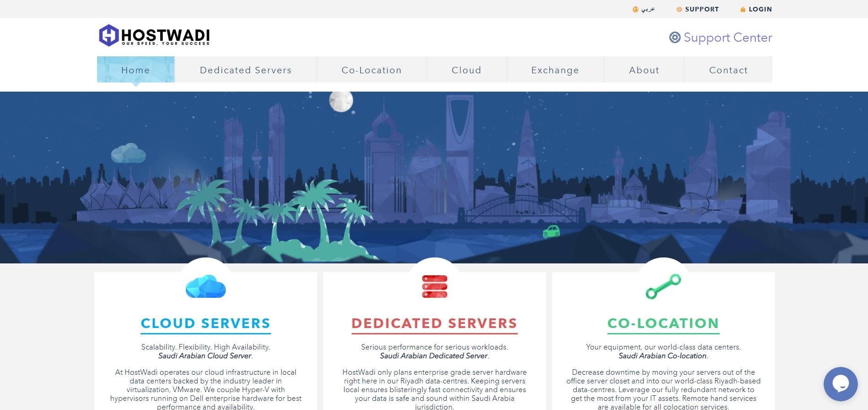Click the green Co-Location connector icon
This screenshot has width=868, height=410.
click(x=663, y=286)
